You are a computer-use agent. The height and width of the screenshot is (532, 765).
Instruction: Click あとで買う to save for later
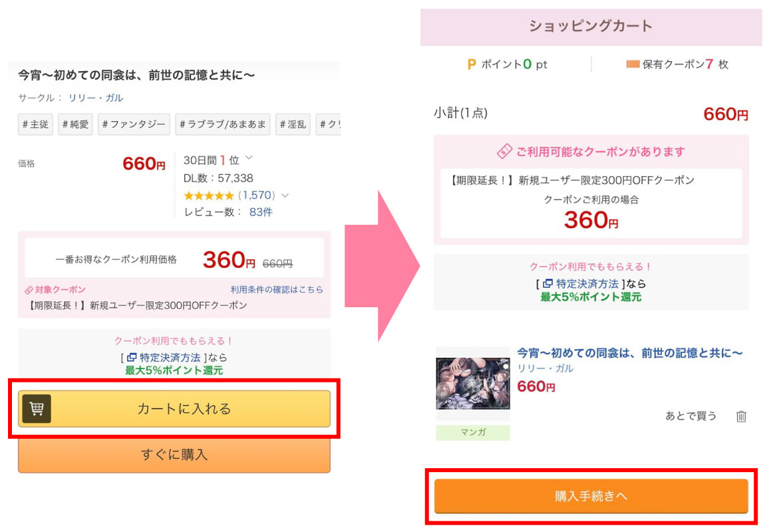pos(691,416)
